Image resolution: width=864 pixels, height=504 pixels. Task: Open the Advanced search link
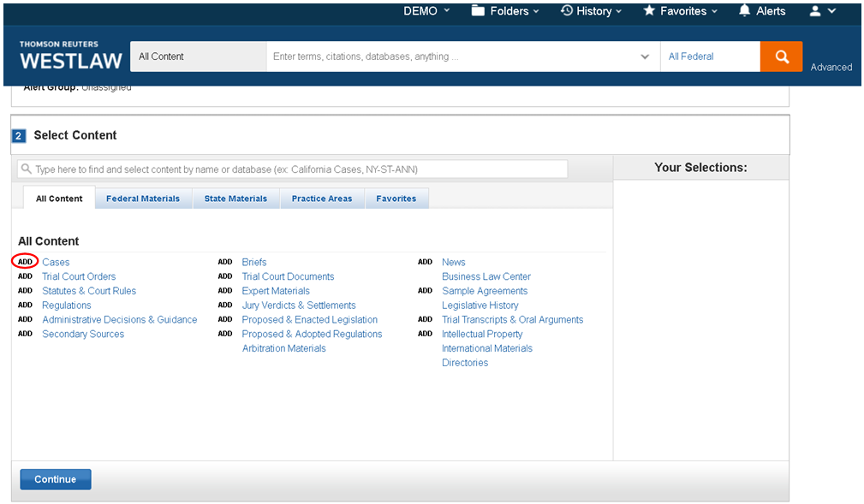pyautogui.click(x=831, y=68)
